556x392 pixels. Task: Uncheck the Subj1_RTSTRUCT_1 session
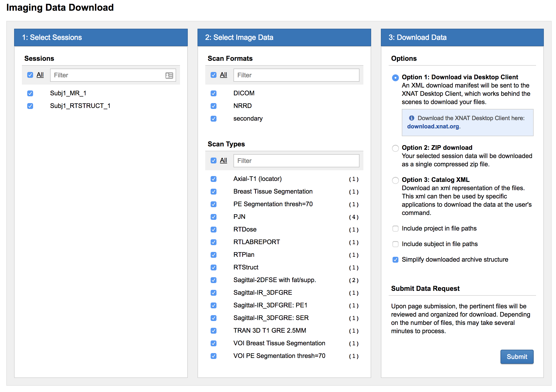click(30, 106)
